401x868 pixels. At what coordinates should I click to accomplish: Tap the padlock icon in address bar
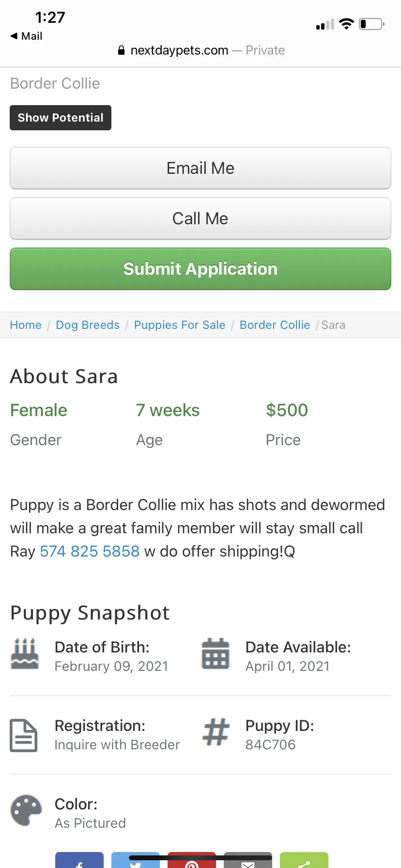pyautogui.click(x=122, y=50)
